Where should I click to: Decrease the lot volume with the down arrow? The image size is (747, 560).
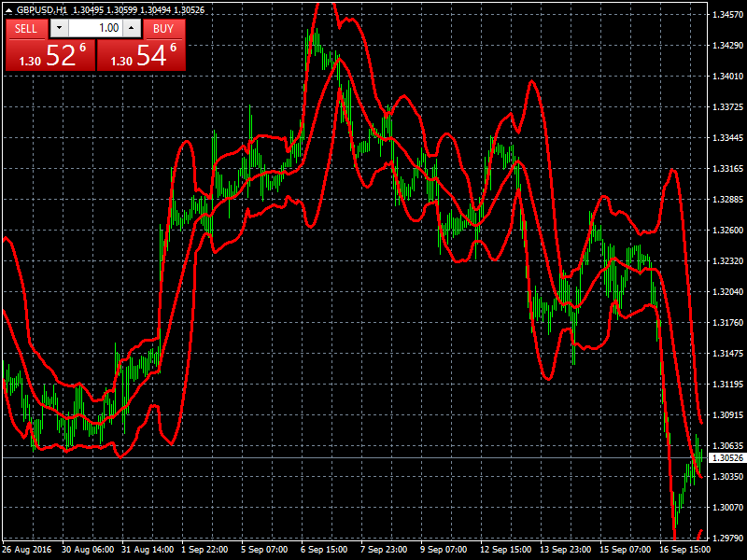(x=59, y=28)
